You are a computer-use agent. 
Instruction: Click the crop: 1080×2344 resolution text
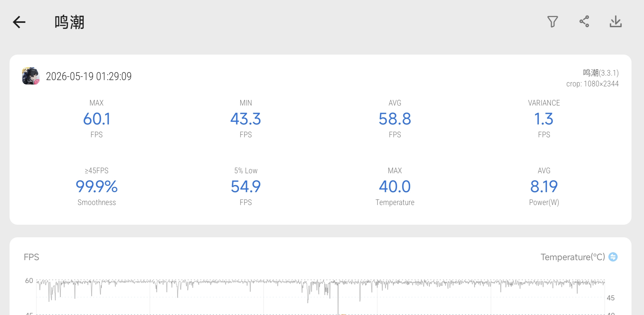point(593,84)
